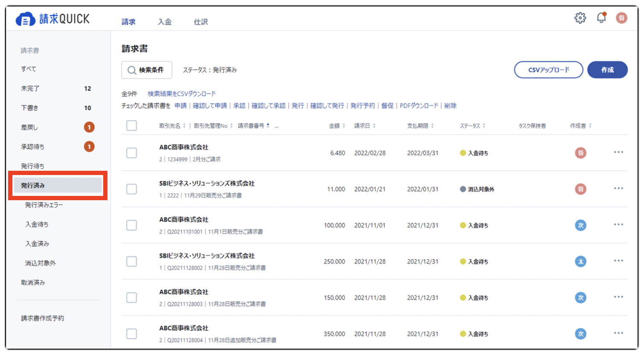This screenshot has height=356, width=644.
Task: Click the 請求QUICK logo
Action: pos(53,19)
